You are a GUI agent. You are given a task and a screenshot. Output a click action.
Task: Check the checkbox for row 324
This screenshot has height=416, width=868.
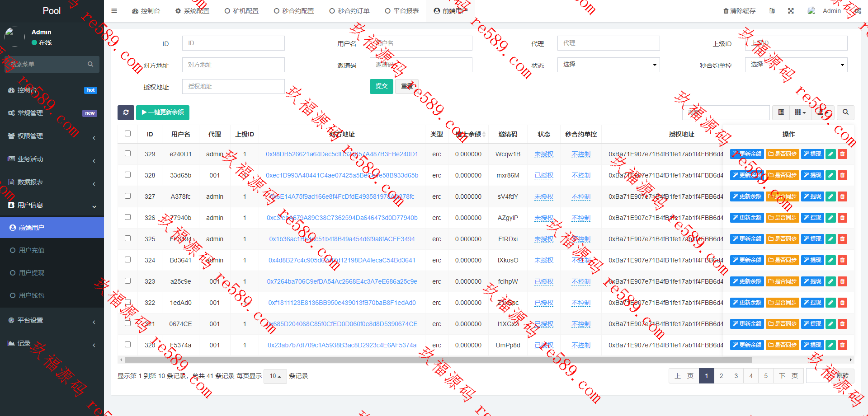[x=127, y=260]
